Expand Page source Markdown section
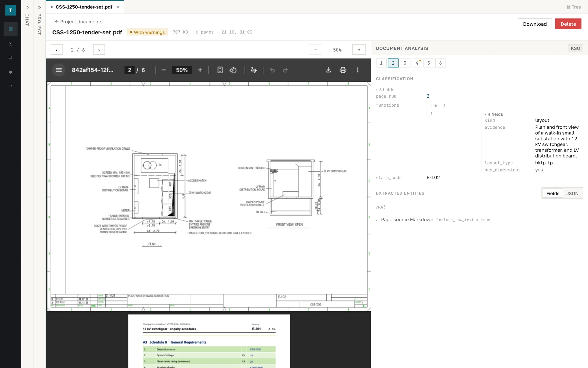The width and height of the screenshot is (588, 368). [x=407, y=220]
